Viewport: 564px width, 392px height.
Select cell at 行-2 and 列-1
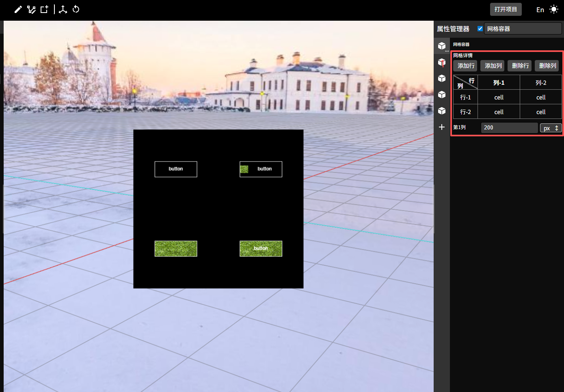tap(499, 112)
